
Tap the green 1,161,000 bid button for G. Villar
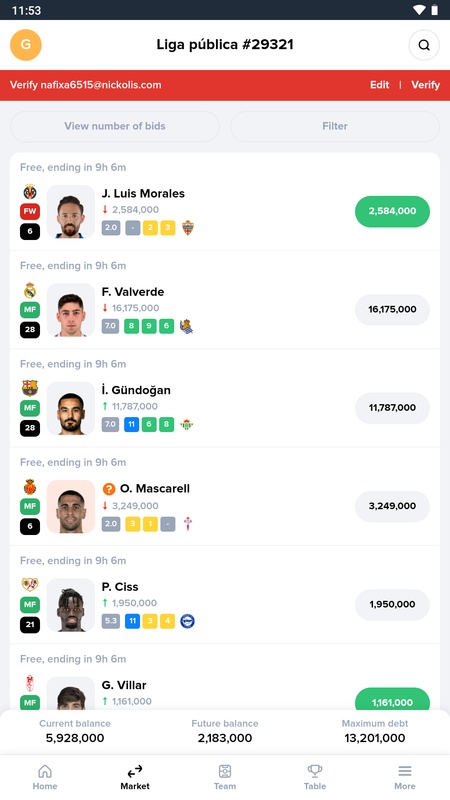(392, 699)
